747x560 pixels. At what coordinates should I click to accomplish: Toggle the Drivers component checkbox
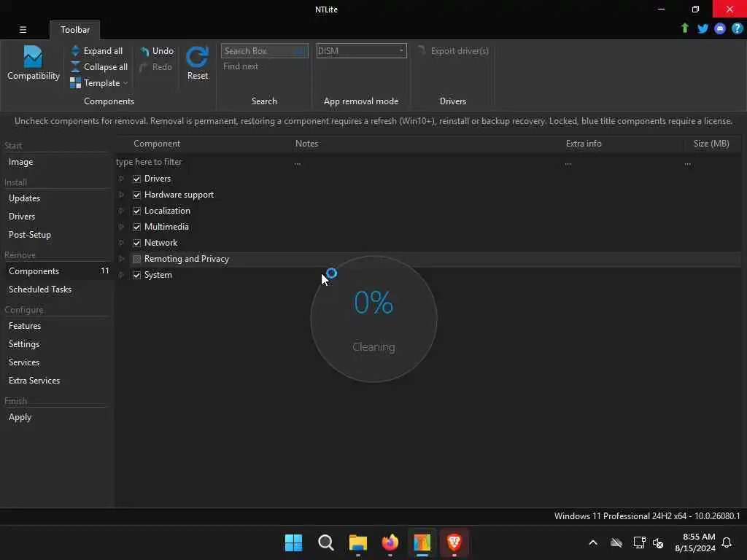coord(136,179)
